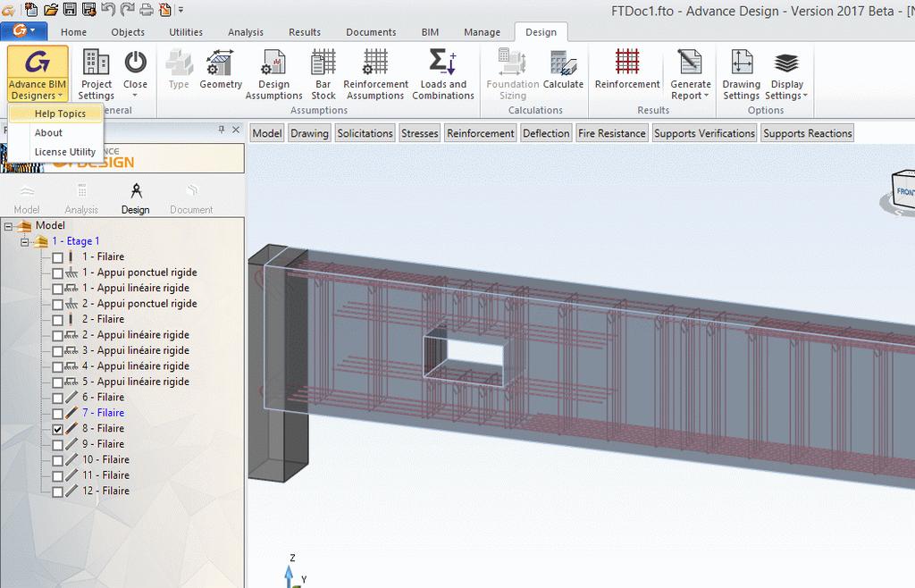Tick the checkbox for 7 - Filaire

(x=57, y=414)
